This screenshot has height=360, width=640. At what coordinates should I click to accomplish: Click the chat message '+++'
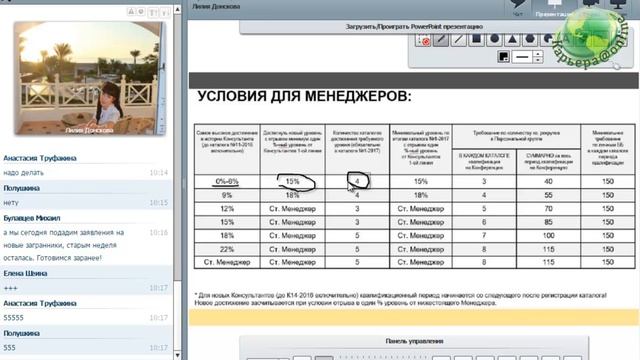click(x=10, y=288)
